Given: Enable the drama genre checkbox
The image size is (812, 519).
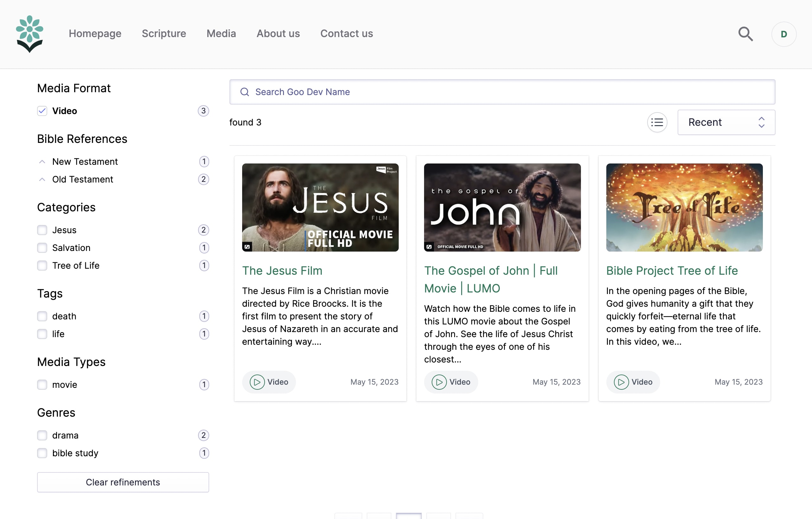Looking at the screenshot, I should coord(42,435).
